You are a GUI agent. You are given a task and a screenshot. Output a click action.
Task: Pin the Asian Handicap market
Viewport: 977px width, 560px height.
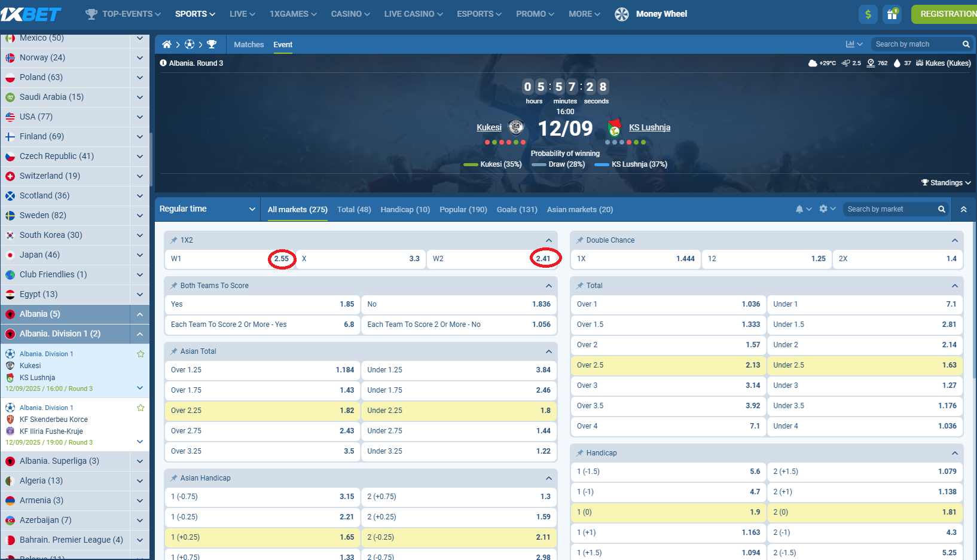pyautogui.click(x=174, y=478)
